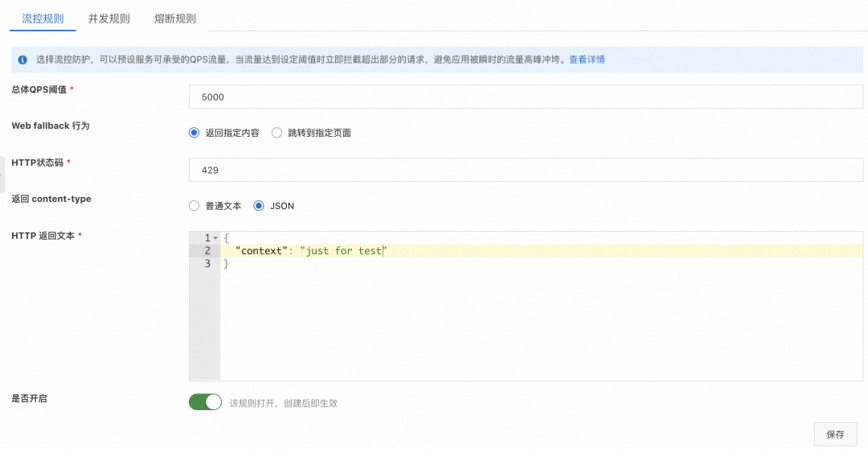Switch to the 流控规则 tab
868x452 pixels.
click(x=43, y=18)
